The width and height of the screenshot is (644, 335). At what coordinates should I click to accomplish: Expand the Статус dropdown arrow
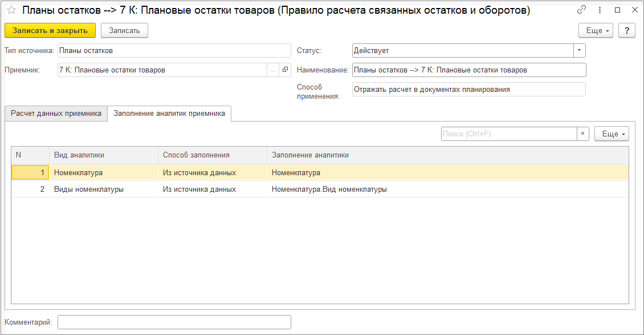pos(579,50)
